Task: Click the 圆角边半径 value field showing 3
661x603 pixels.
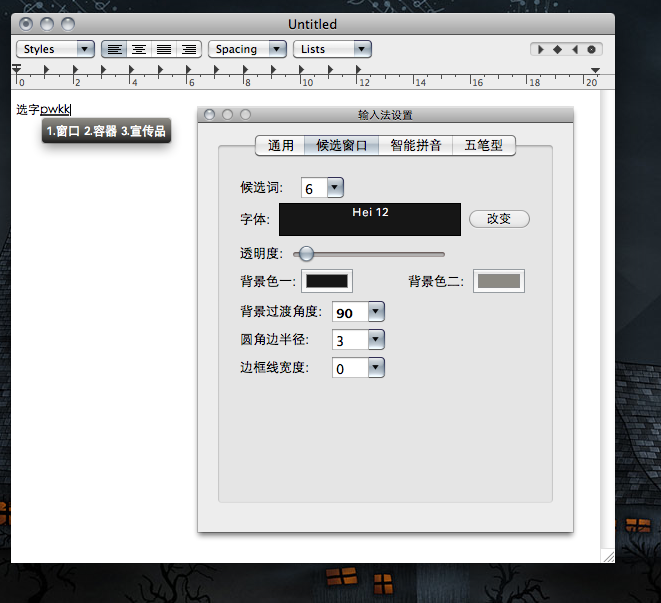Action: pyautogui.click(x=350, y=340)
